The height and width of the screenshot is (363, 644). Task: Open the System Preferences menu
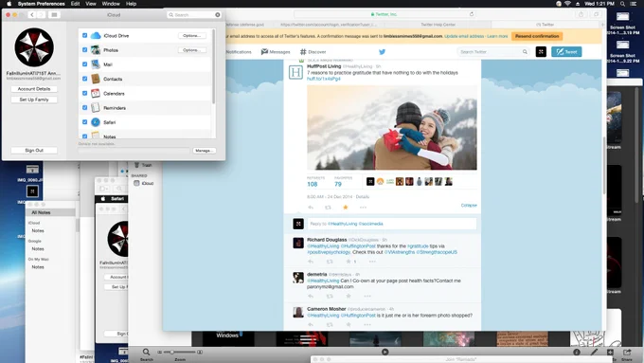point(41,4)
